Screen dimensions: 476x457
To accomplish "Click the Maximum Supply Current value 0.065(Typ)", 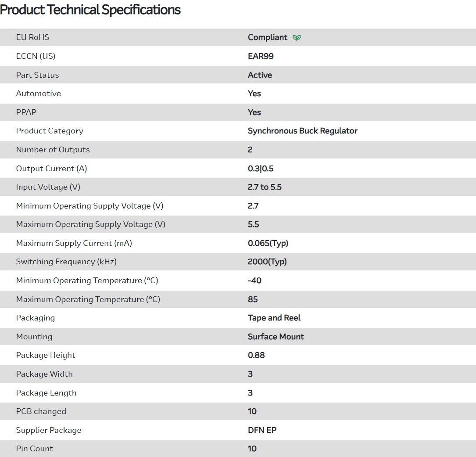I will [268, 243].
